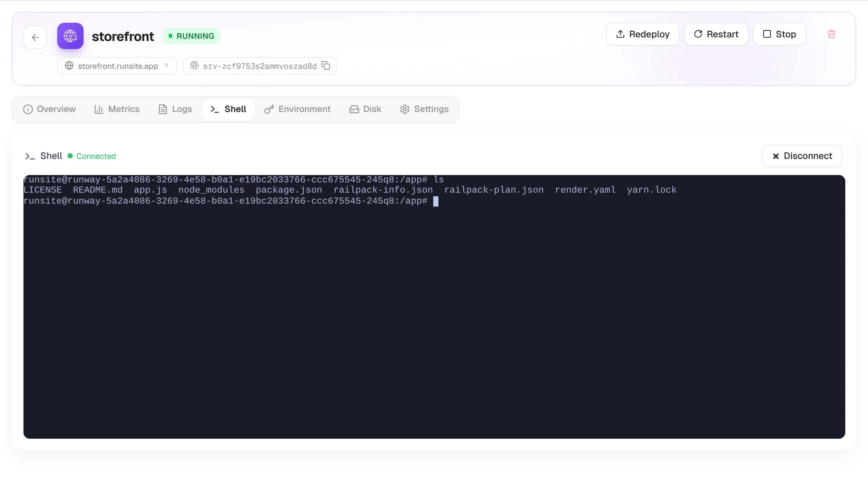Click railpack-plan.json in terminal output
The image size is (868, 479).
494,190
